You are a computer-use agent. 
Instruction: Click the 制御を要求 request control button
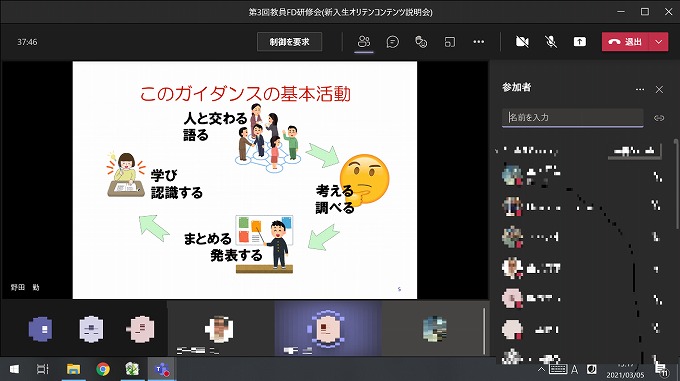[x=289, y=42]
